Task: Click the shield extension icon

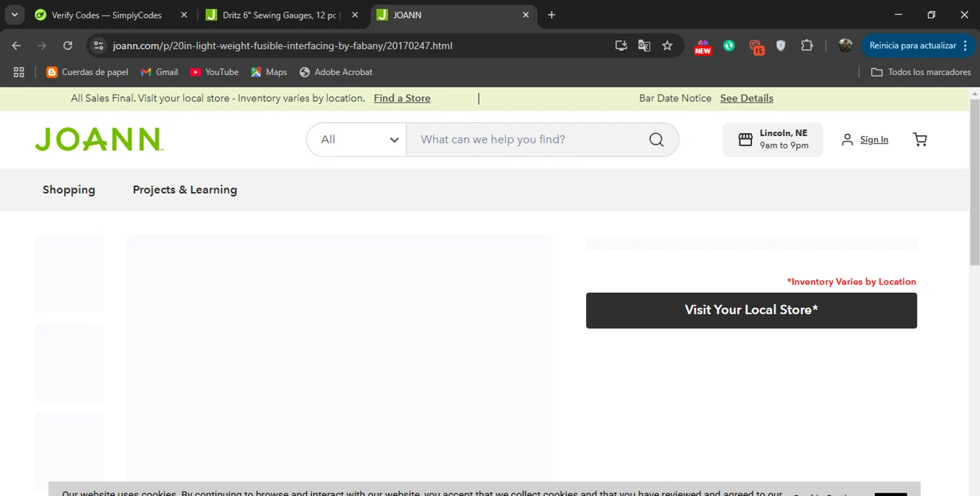Action: tap(781, 46)
